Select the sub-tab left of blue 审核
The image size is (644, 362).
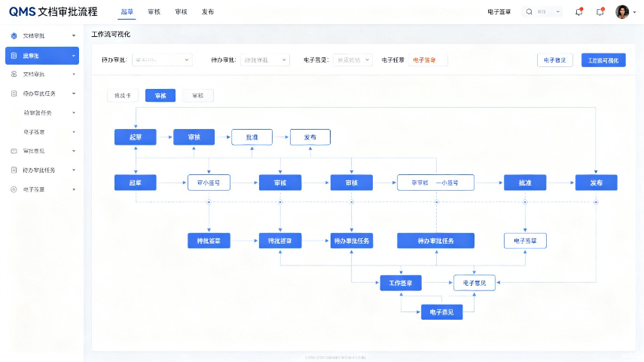[x=122, y=96]
